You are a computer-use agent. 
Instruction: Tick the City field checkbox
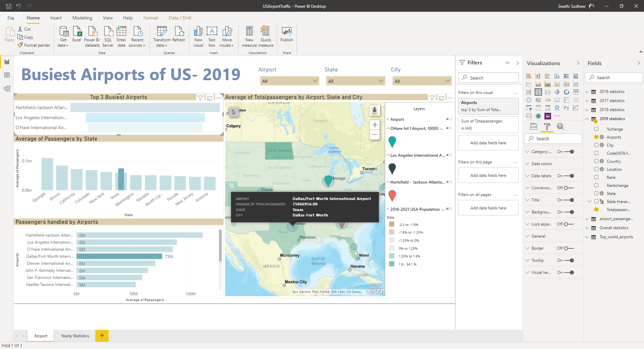596,145
